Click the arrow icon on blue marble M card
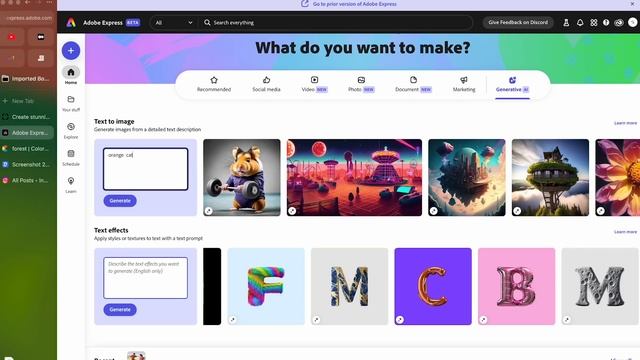The height and width of the screenshot is (360, 640). 316,320
